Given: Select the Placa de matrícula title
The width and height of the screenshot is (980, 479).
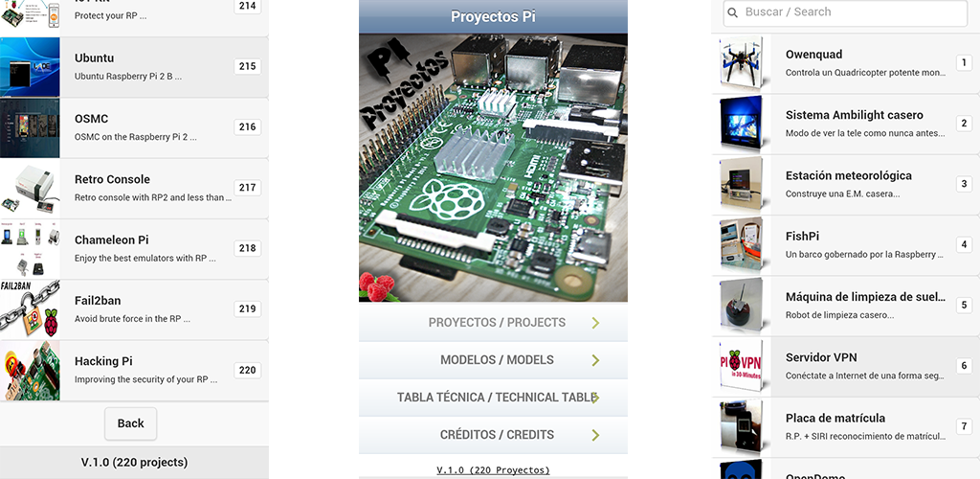Looking at the screenshot, I should 835,419.
